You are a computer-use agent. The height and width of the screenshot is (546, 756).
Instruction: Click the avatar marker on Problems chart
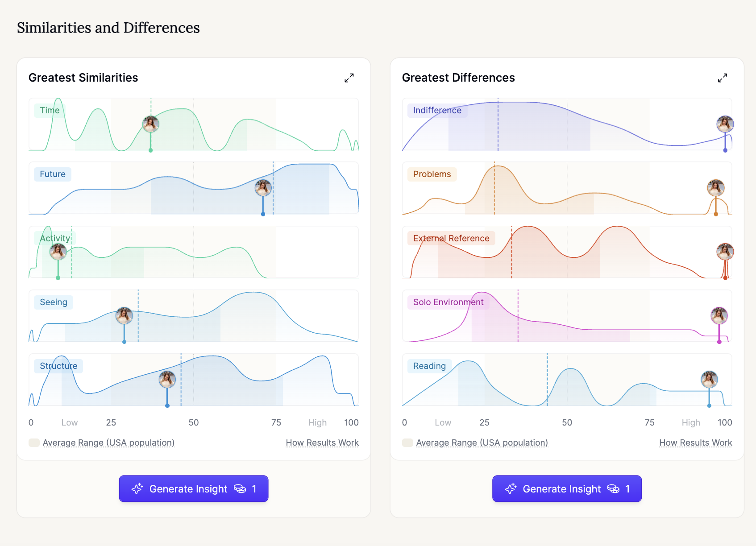[716, 188]
